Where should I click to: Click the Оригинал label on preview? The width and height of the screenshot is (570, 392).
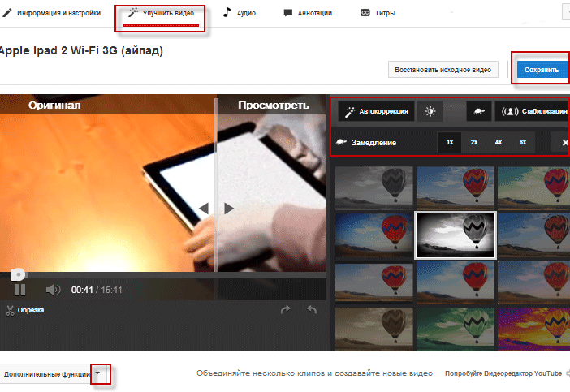(x=54, y=106)
